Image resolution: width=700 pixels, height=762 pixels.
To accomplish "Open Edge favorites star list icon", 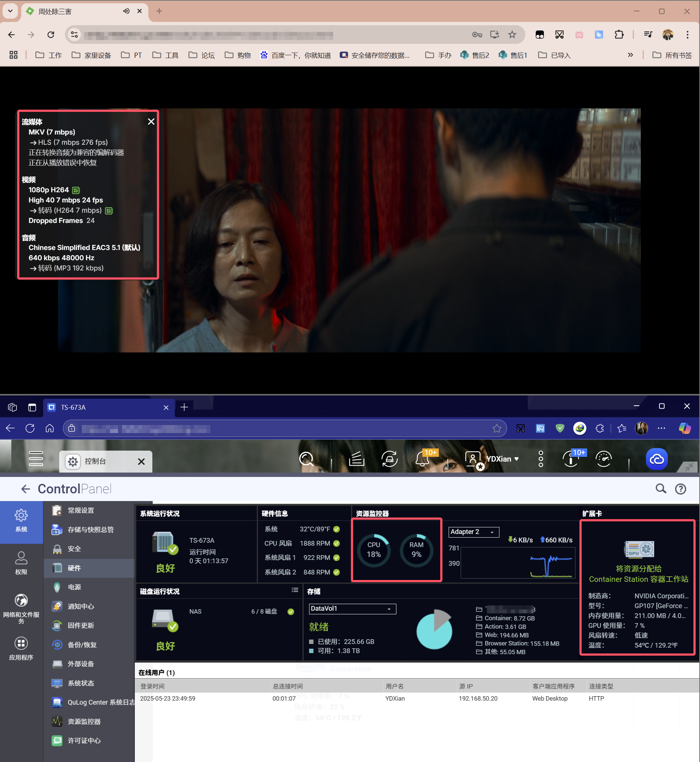I will tap(621, 428).
